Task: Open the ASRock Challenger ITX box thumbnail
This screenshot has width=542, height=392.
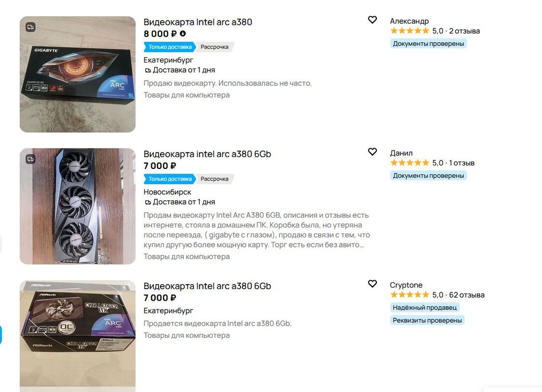Action: 78,333
